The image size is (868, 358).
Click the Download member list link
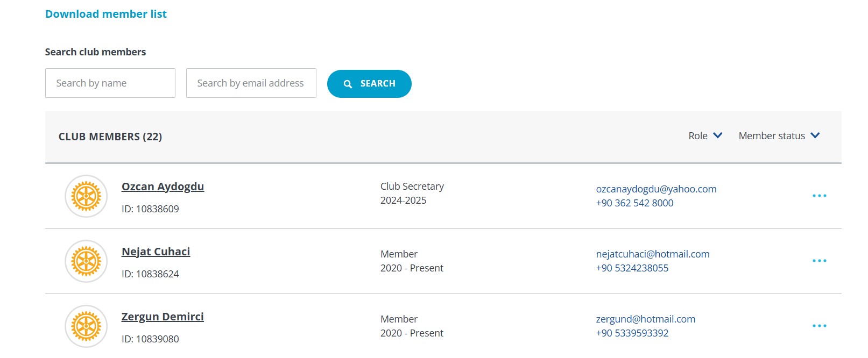pos(106,14)
